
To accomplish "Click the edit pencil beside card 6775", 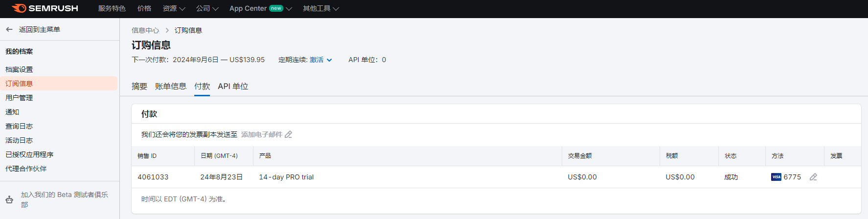I will click(813, 177).
